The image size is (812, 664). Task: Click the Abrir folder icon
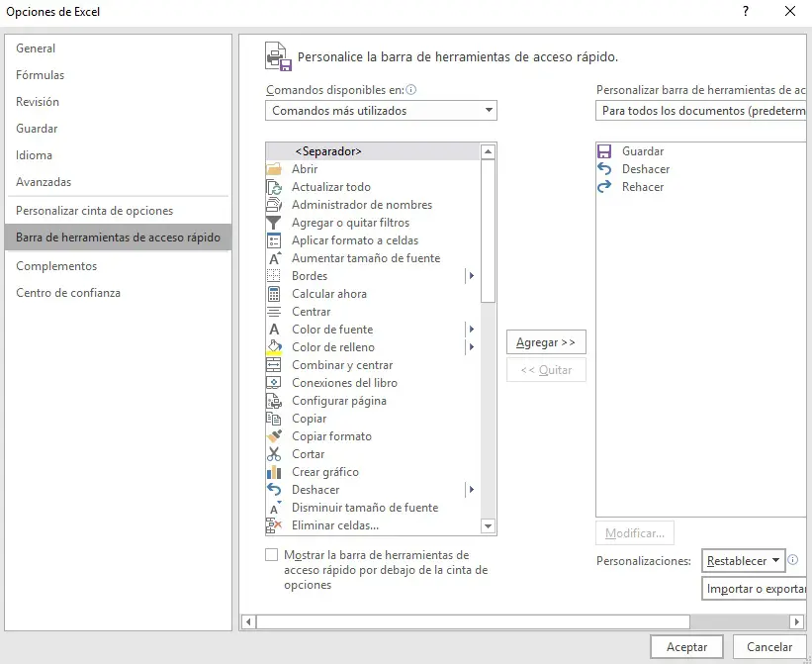(273, 169)
